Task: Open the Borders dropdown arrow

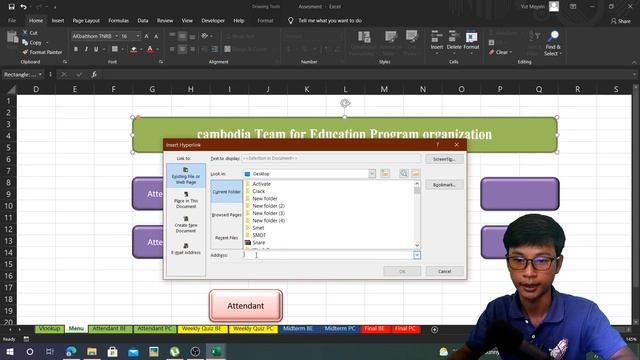Action: [x=122, y=49]
